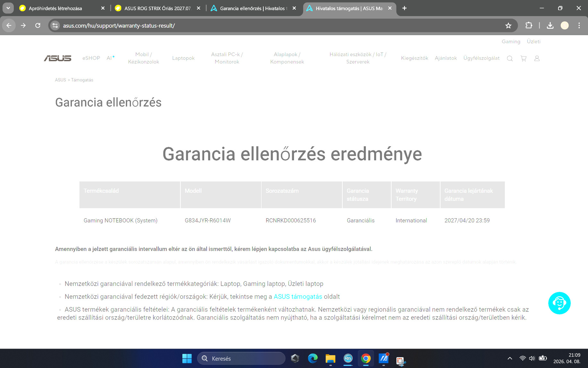
Task: Open the Ajánlatok menu
Action: point(446,58)
